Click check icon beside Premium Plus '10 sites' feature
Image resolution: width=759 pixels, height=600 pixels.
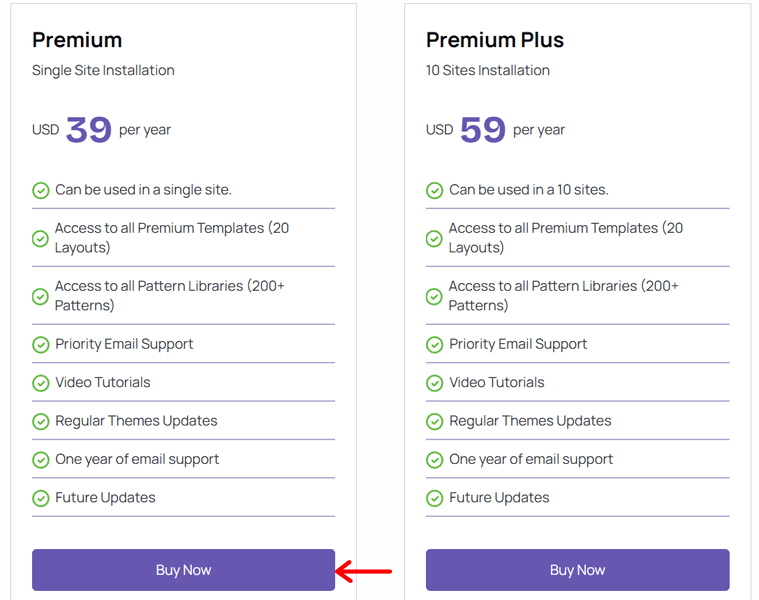coord(435,190)
